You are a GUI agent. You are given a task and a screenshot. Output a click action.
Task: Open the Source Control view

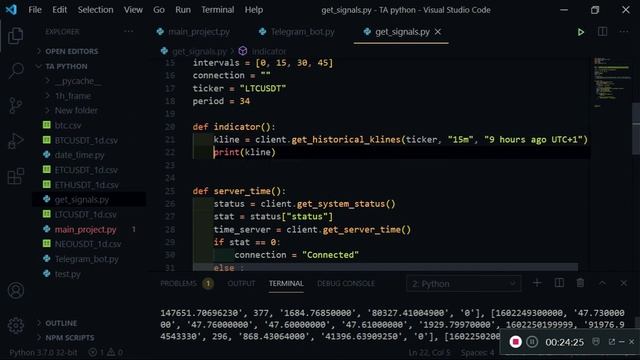(16, 106)
